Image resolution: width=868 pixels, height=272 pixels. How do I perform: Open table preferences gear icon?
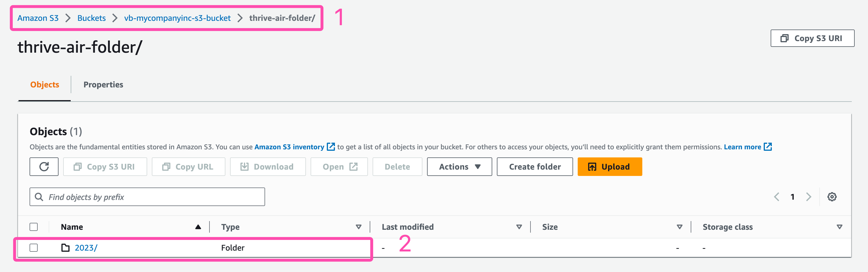tap(831, 197)
